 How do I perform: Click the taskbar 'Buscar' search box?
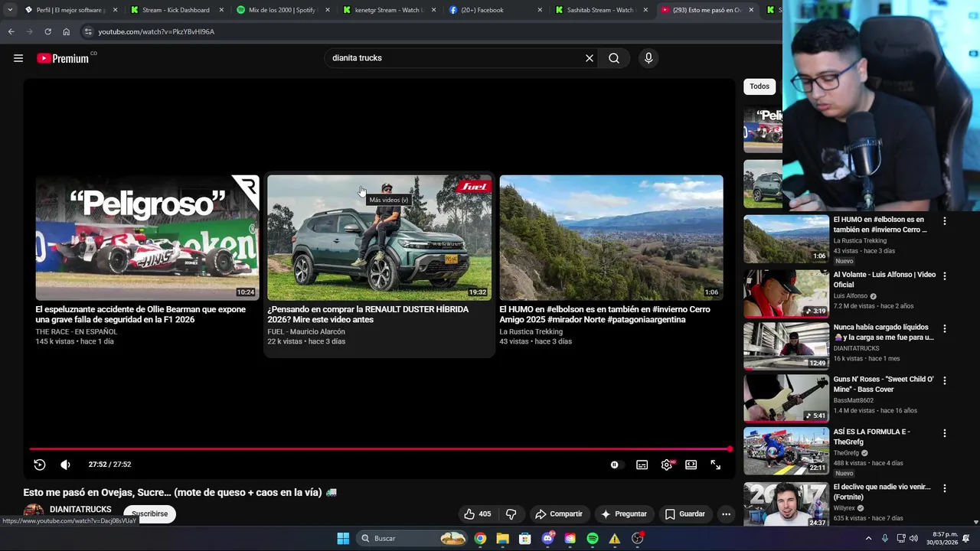point(413,538)
